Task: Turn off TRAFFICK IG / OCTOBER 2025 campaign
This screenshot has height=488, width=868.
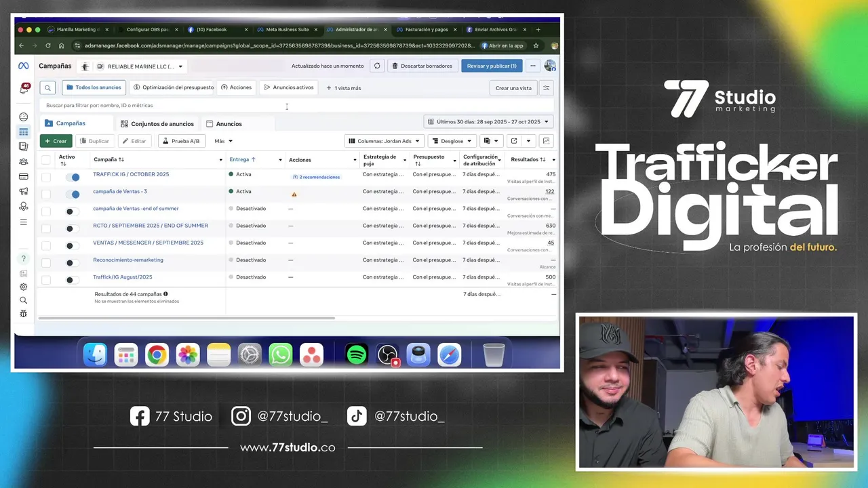Action: click(73, 177)
